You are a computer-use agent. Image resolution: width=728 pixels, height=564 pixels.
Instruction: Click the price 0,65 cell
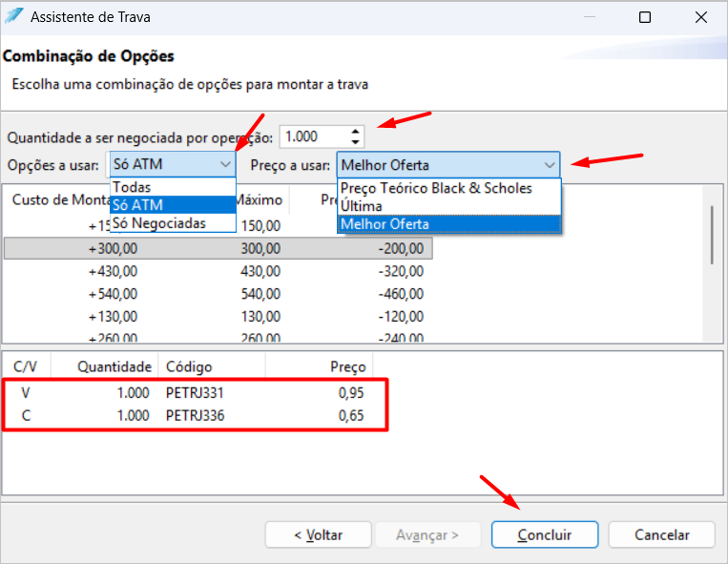coord(351,415)
